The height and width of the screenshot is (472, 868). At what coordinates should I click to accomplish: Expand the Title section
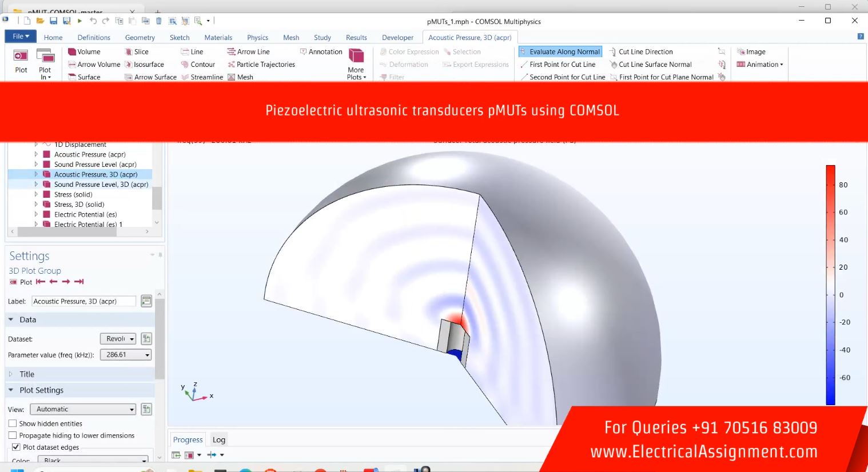[x=27, y=374]
